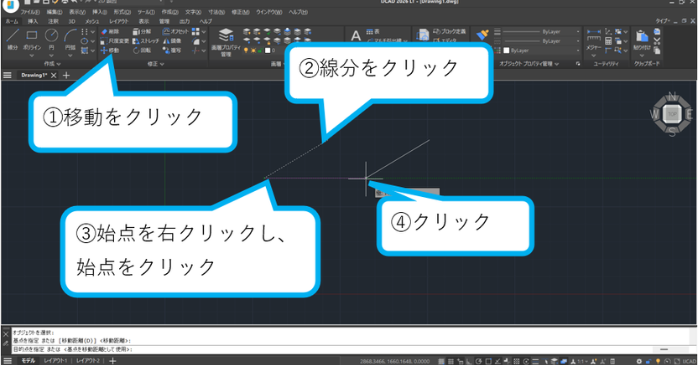Viewport: 698px width, 365px height.
Task: Click the 鏡像 mirror tool
Action: (172, 41)
